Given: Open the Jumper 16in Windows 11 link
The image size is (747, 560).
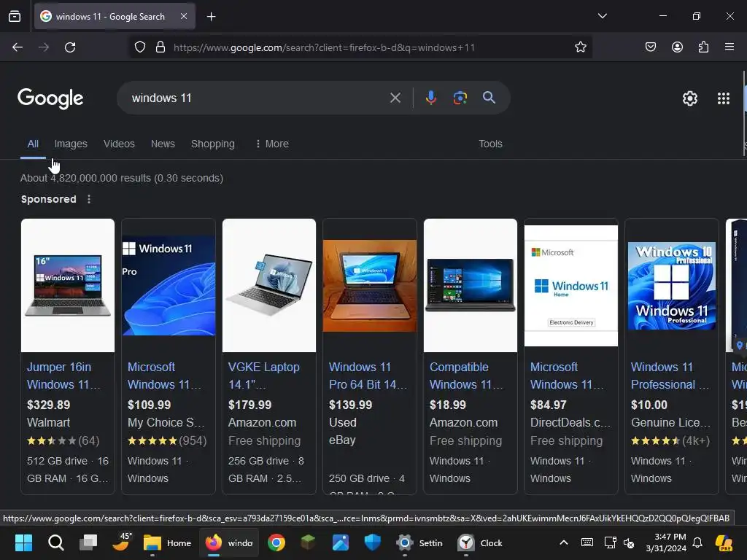Looking at the screenshot, I should pyautogui.click(x=63, y=376).
